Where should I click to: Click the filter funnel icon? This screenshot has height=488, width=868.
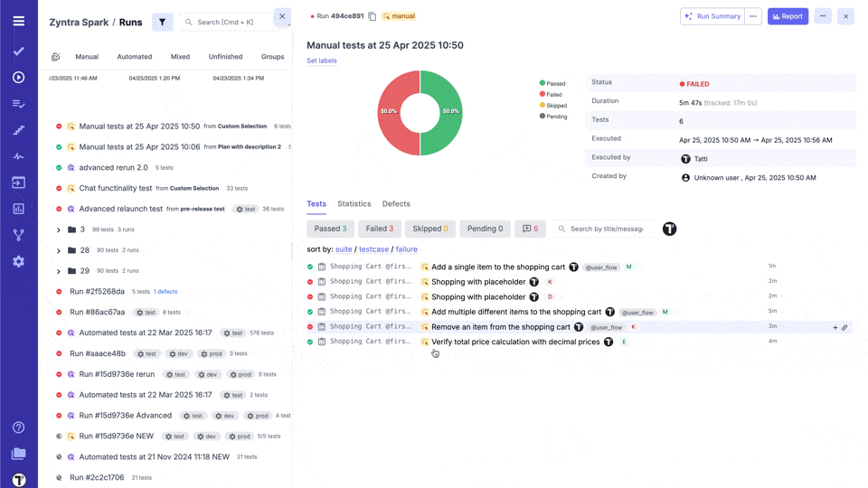[162, 22]
